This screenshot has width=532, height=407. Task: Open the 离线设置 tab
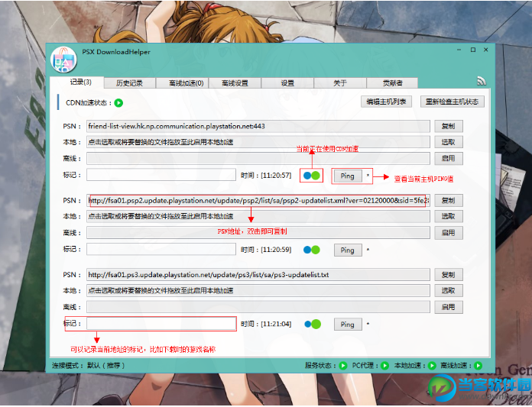(x=235, y=83)
